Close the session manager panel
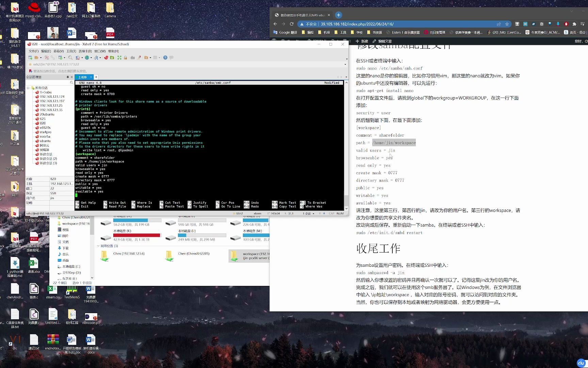The height and width of the screenshot is (368, 588). point(71,77)
